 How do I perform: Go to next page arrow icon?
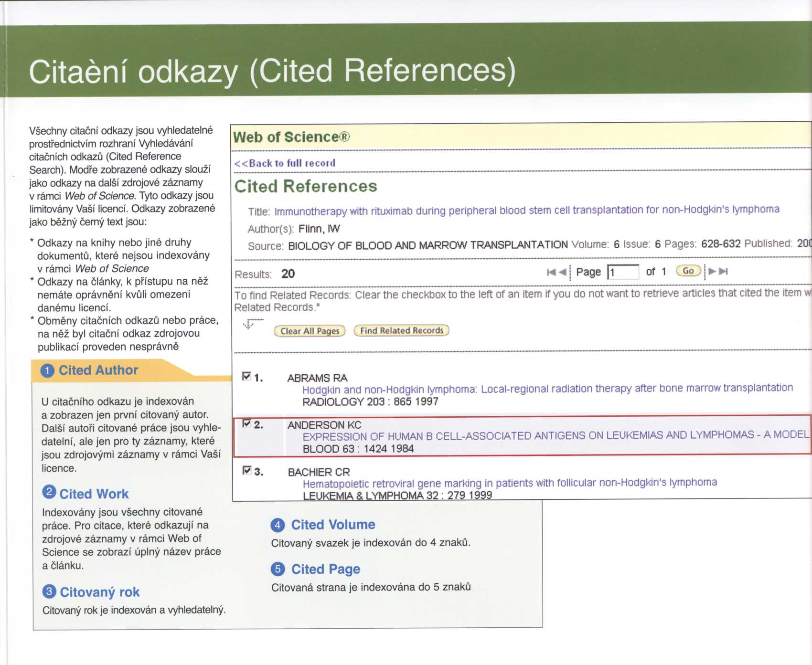(712, 271)
